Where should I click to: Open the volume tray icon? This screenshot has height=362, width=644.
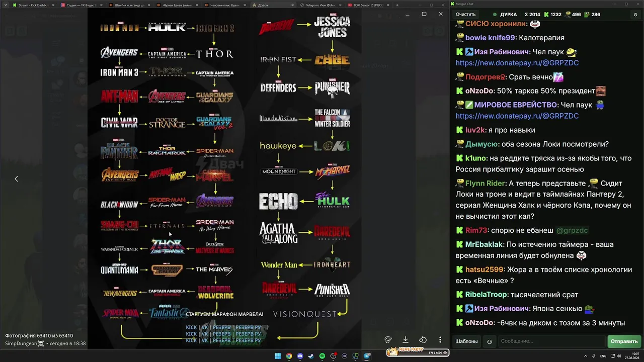tap(619, 356)
